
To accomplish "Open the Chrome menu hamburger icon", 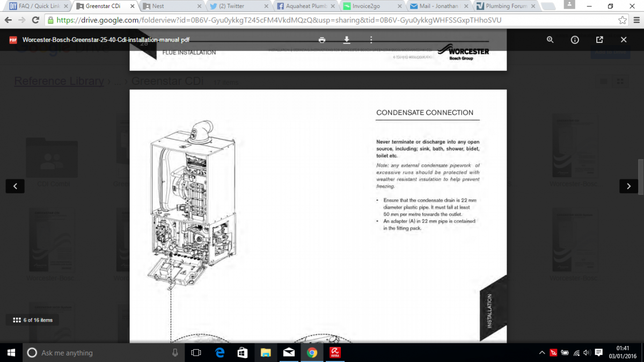I will tap(635, 20).
